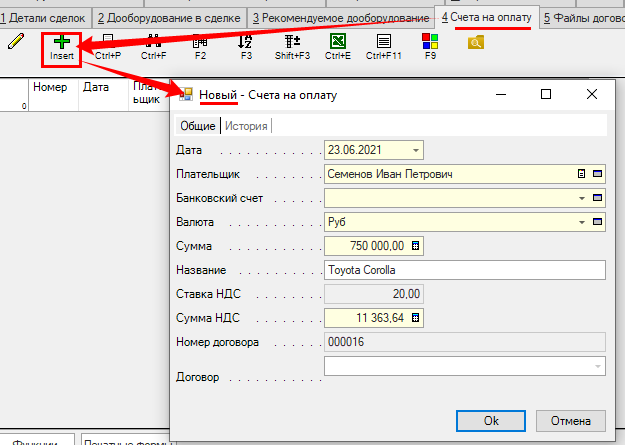Click the Ctrl+F11 list icon
625x445 pixels.
(385, 42)
